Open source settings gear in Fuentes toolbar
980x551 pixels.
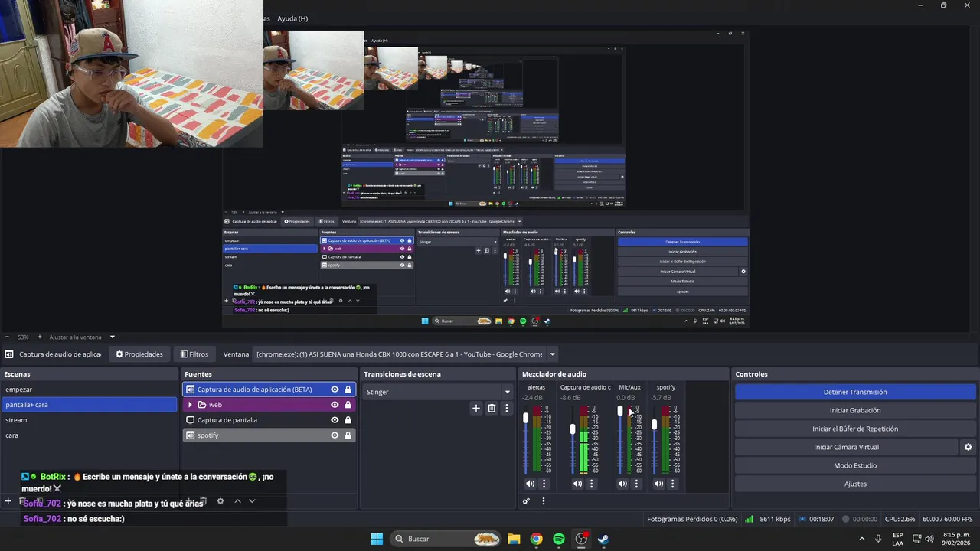tap(220, 501)
